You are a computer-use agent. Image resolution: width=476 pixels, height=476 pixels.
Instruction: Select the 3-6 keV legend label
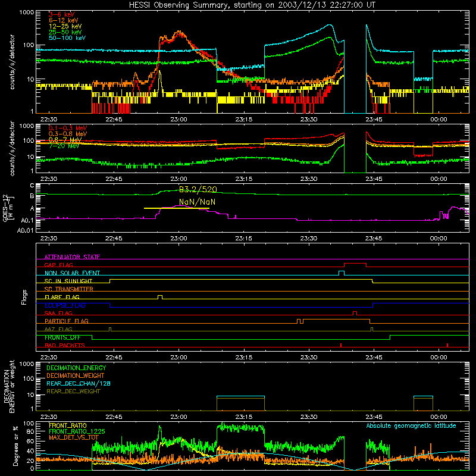(61, 14)
